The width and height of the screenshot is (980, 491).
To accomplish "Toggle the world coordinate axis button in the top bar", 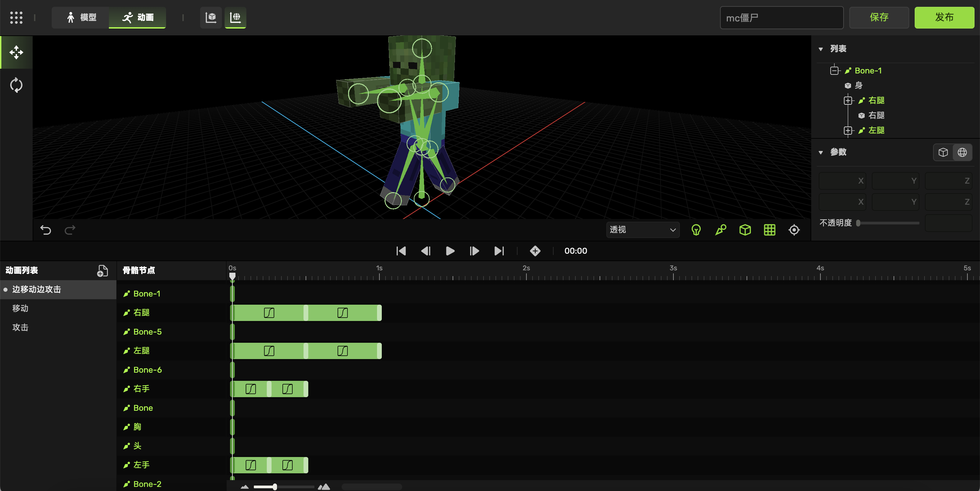I will tap(235, 17).
